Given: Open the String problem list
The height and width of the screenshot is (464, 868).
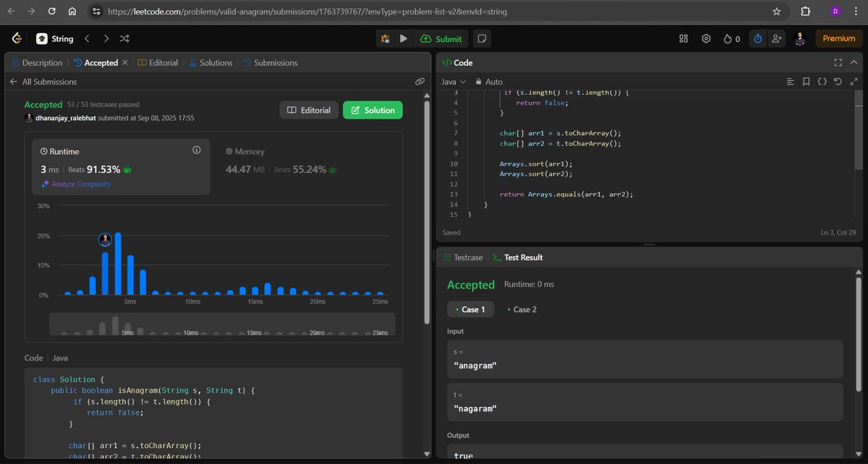Looking at the screenshot, I should [x=54, y=38].
